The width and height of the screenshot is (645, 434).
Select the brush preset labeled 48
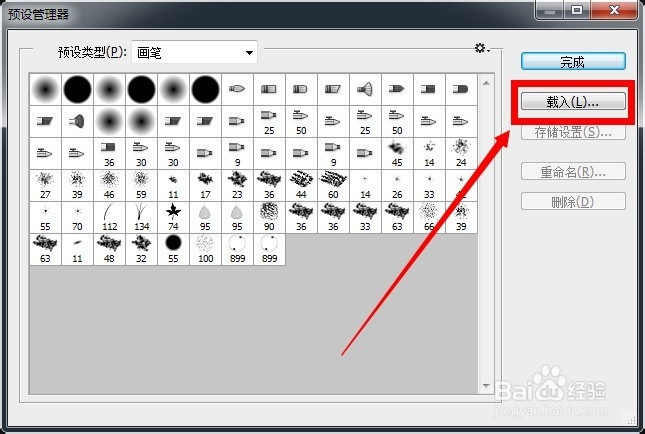[109, 250]
